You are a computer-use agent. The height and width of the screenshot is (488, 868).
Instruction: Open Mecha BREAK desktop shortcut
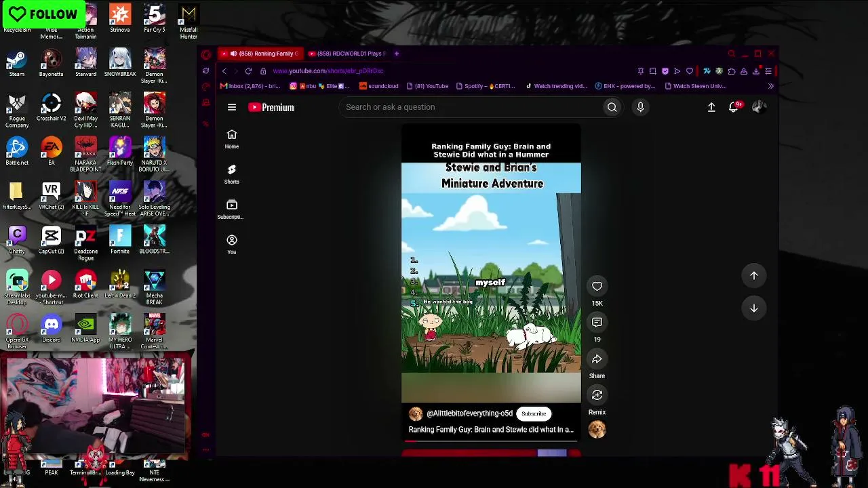pyautogui.click(x=154, y=287)
